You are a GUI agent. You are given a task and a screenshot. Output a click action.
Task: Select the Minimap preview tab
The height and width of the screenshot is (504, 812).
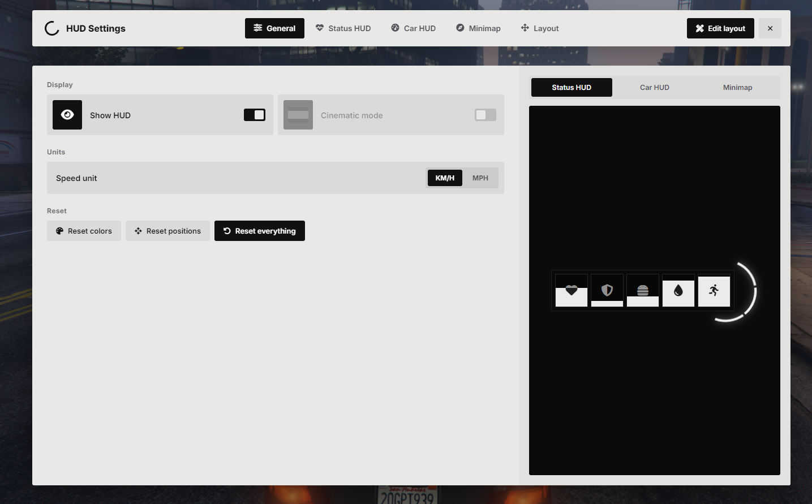pos(738,87)
